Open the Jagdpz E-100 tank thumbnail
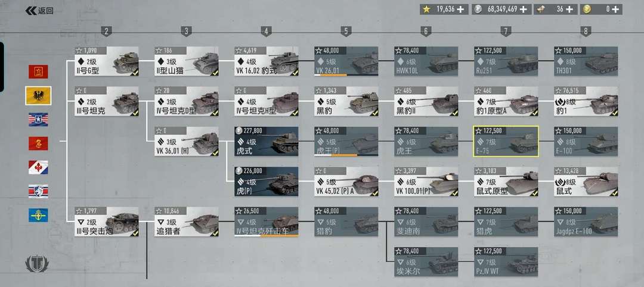This screenshot has height=287, width=644. (x=586, y=222)
